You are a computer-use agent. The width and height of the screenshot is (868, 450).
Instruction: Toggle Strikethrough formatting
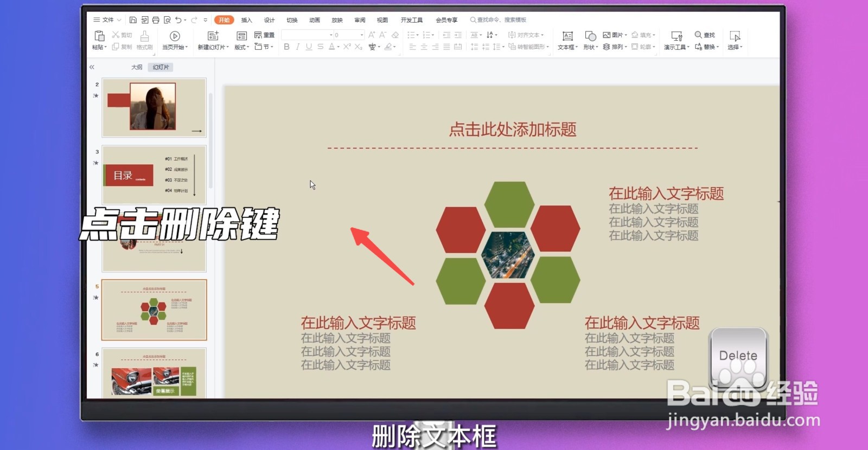tap(321, 47)
